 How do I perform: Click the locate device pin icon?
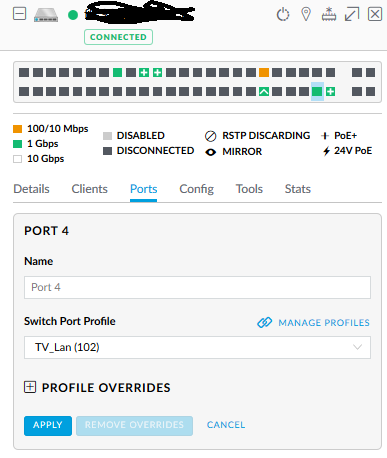coord(306,14)
